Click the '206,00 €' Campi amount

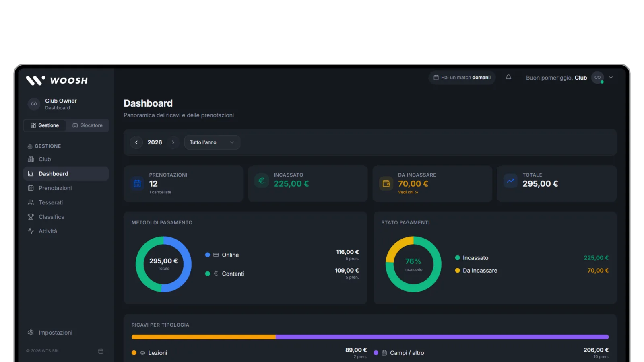tap(596, 350)
